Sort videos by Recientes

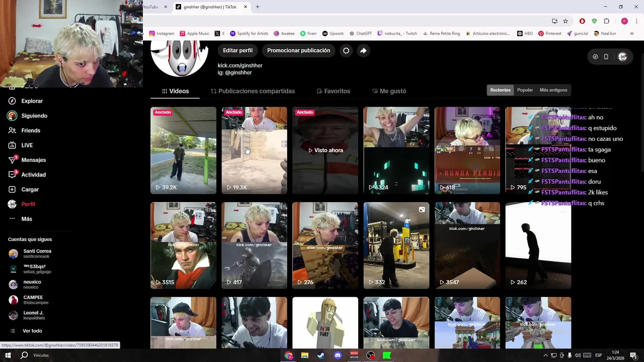tap(500, 90)
